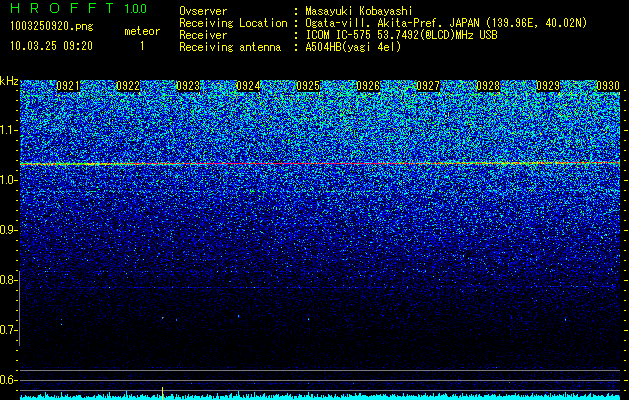This screenshot has height=400, width=629.
Task: Click the 0.9 frequency axis label
Action: pos(8,230)
